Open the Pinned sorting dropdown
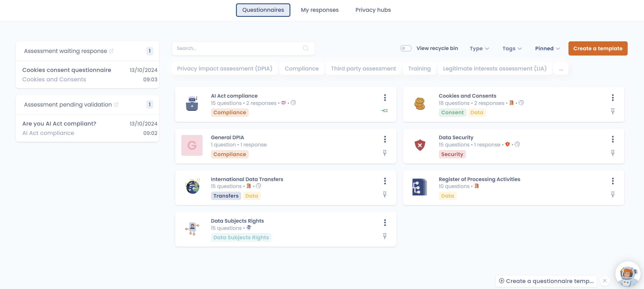The width and height of the screenshot is (644, 289). pyautogui.click(x=547, y=49)
